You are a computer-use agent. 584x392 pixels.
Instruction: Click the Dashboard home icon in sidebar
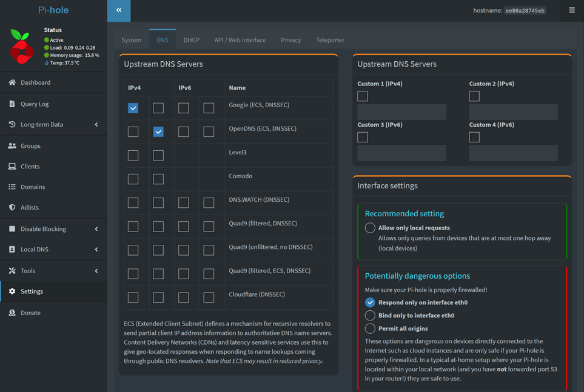click(12, 82)
